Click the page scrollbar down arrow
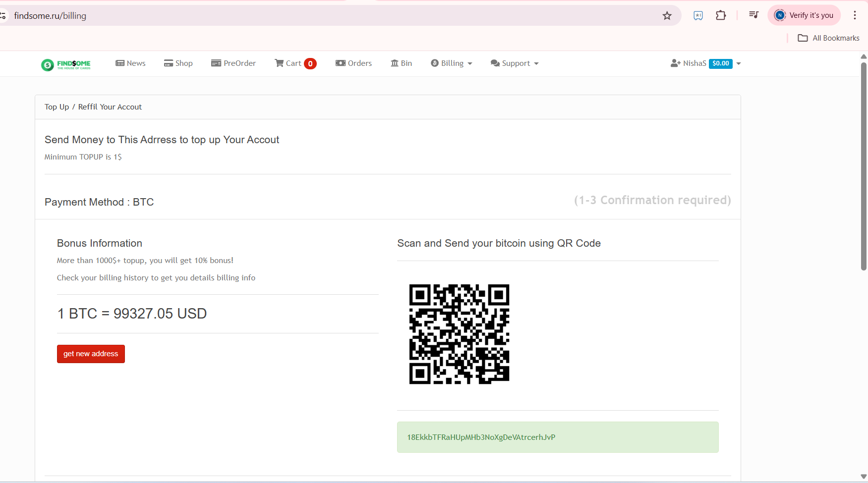 click(864, 477)
